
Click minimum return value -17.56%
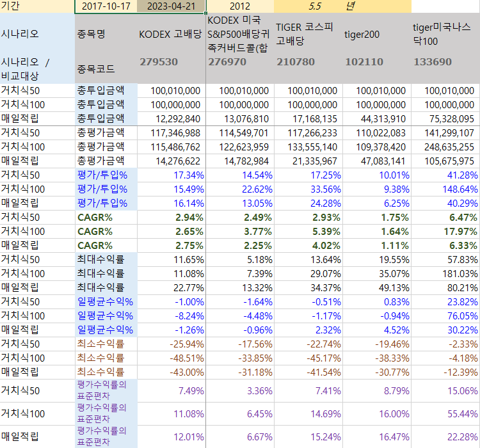[240, 344]
